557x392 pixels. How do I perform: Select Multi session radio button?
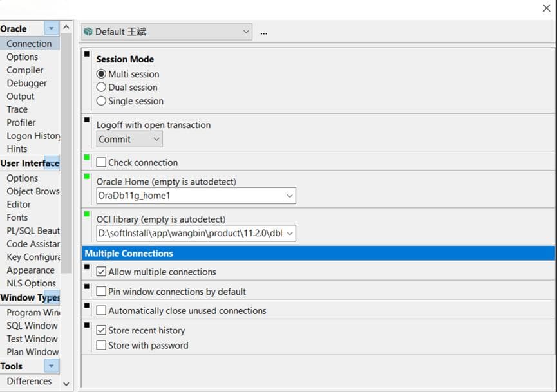pyautogui.click(x=101, y=74)
